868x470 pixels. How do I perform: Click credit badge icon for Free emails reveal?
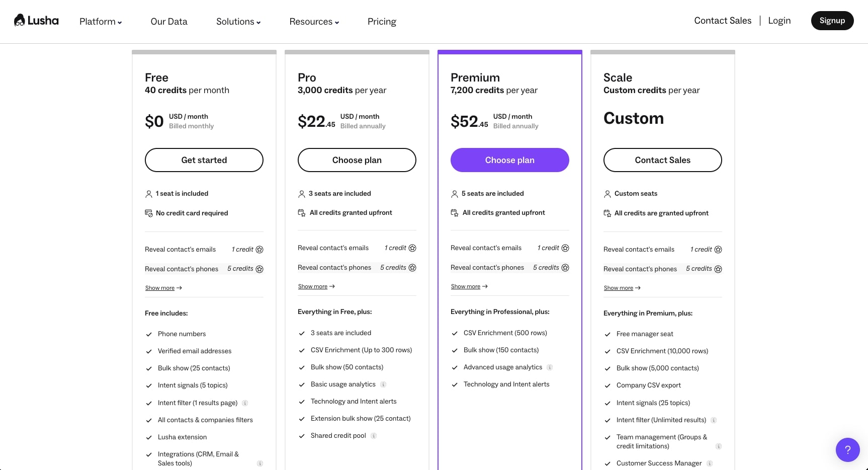tap(259, 250)
